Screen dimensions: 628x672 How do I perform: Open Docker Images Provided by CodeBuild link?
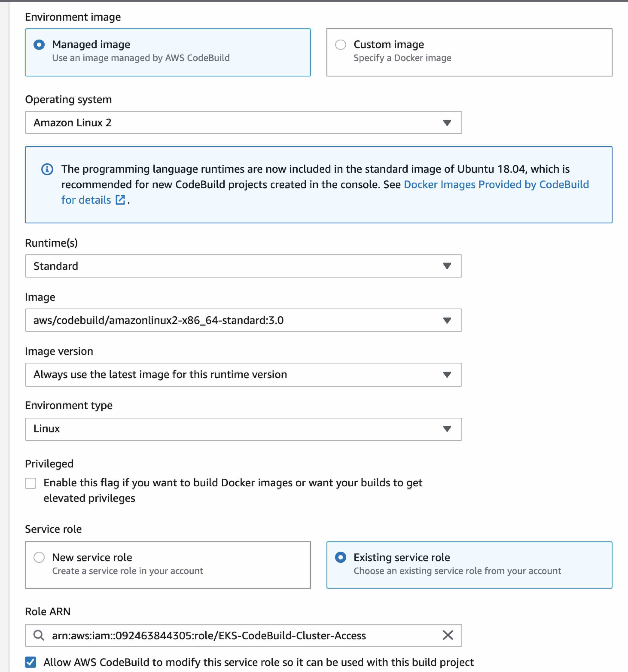(496, 185)
